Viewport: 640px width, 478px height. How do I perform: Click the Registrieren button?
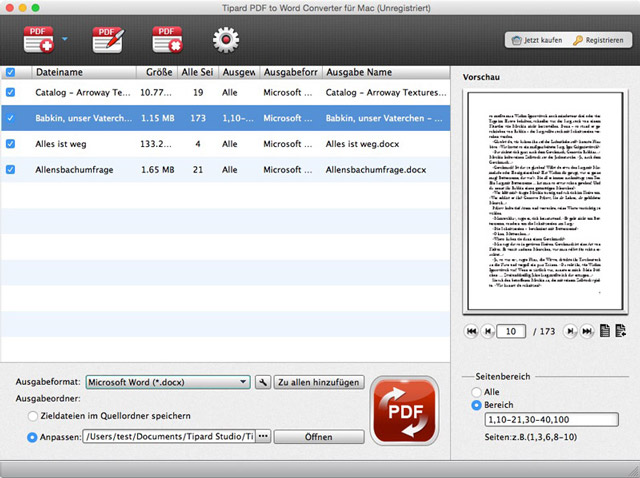[x=599, y=40]
